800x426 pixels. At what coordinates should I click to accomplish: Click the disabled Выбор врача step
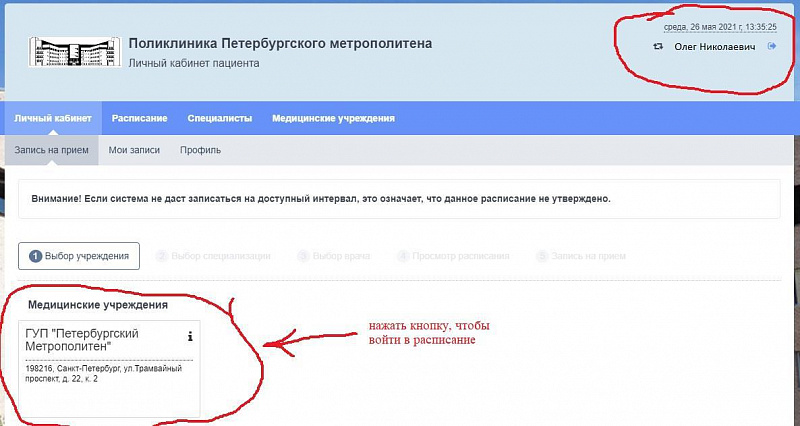click(334, 256)
